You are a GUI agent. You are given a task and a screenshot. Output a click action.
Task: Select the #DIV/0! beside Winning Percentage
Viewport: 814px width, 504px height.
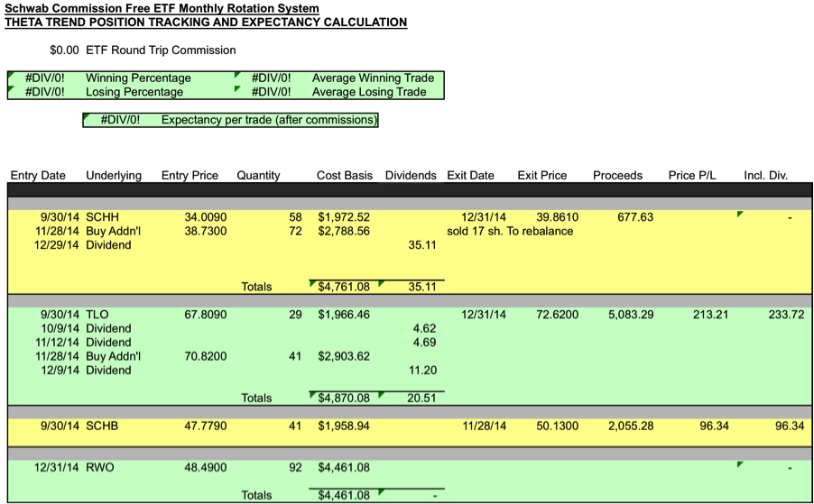pos(45,78)
